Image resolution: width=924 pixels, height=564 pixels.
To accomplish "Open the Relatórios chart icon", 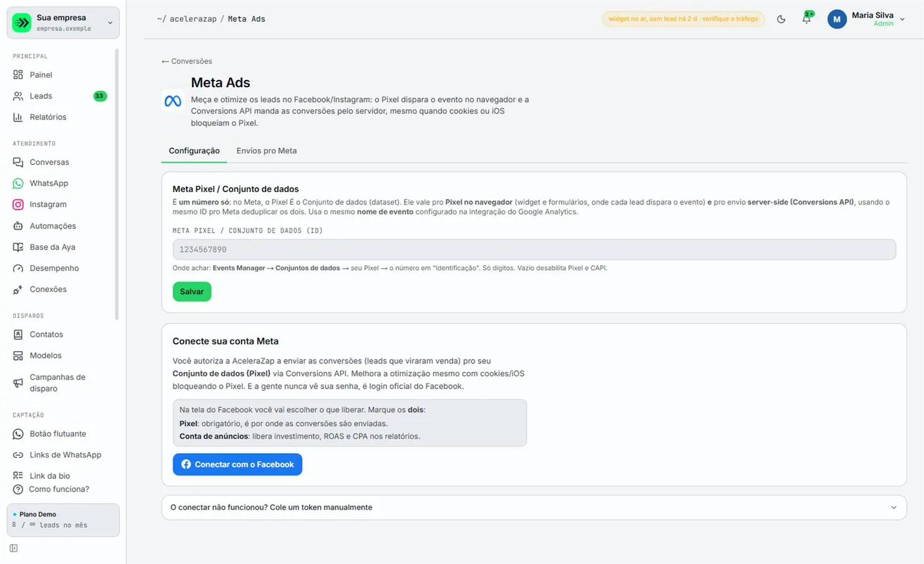I will click(18, 117).
